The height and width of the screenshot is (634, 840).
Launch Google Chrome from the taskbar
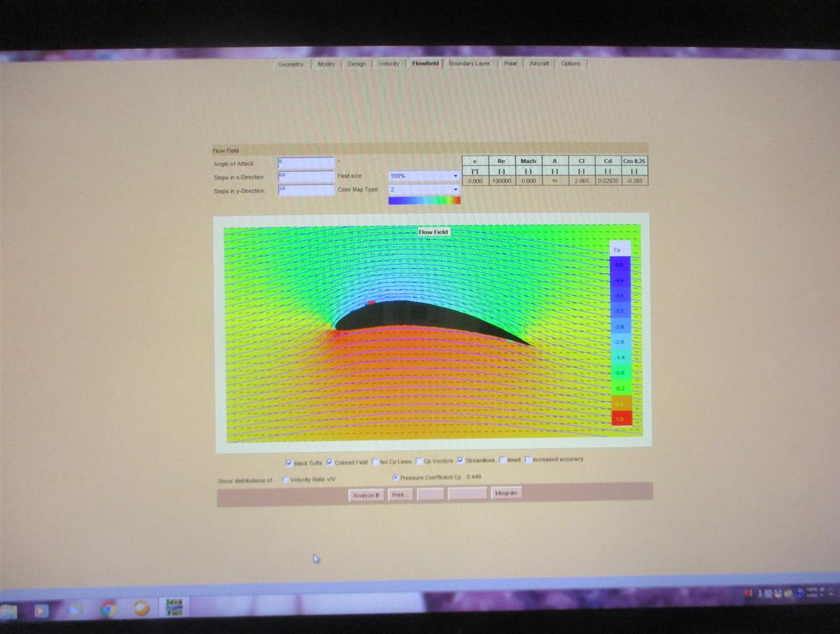click(108, 609)
